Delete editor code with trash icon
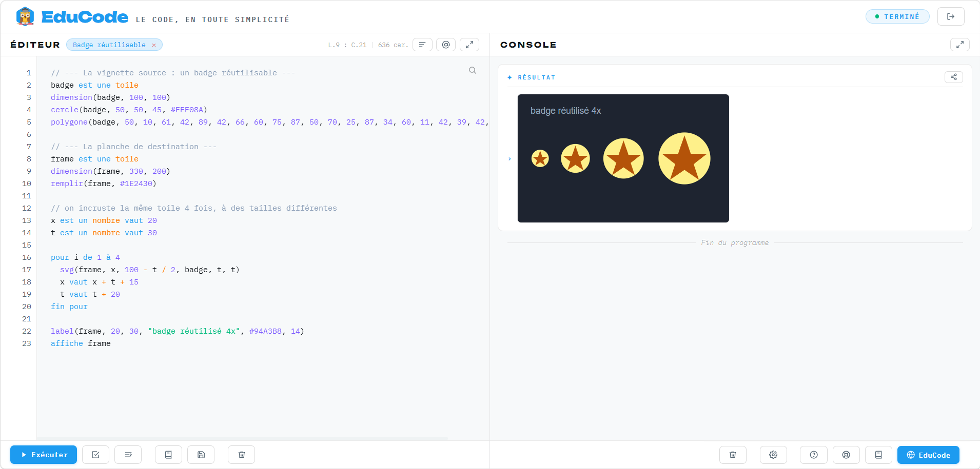 (x=242, y=455)
